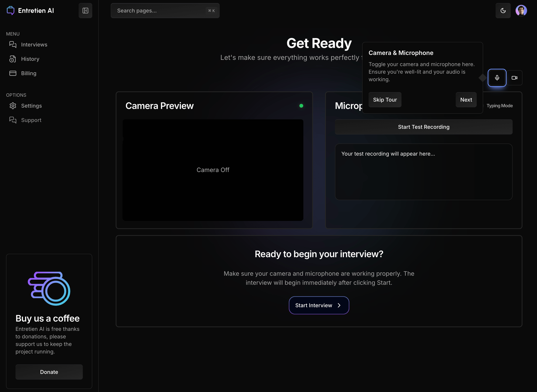Click the green camera status dot
The width and height of the screenshot is (537, 392).
coord(301,106)
